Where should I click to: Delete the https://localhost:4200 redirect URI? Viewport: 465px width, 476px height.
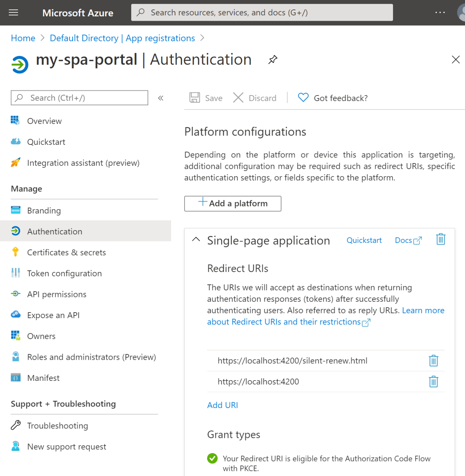(433, 382)
